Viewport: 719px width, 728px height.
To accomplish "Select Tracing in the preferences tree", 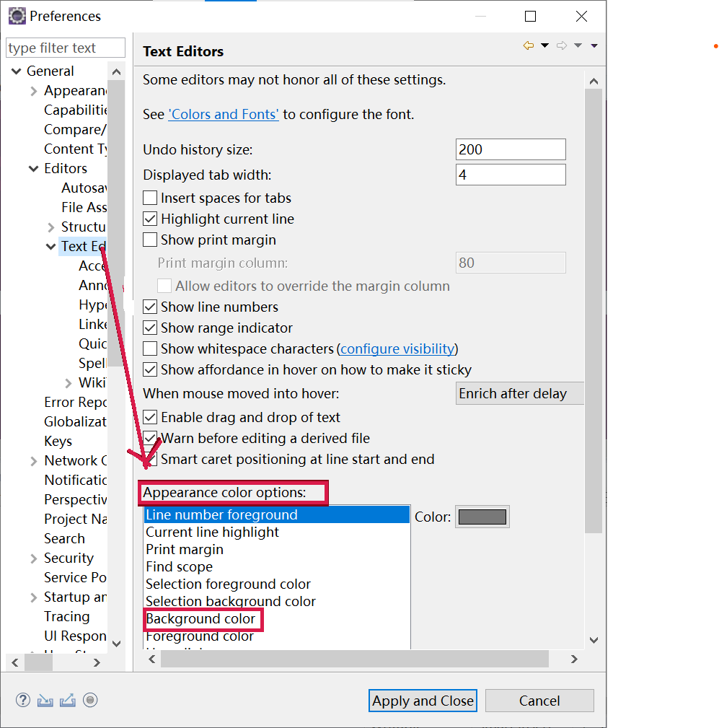I will click(67, 616).
